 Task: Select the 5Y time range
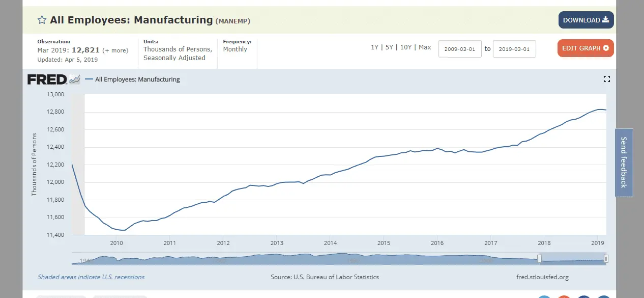tap(389, 47)
